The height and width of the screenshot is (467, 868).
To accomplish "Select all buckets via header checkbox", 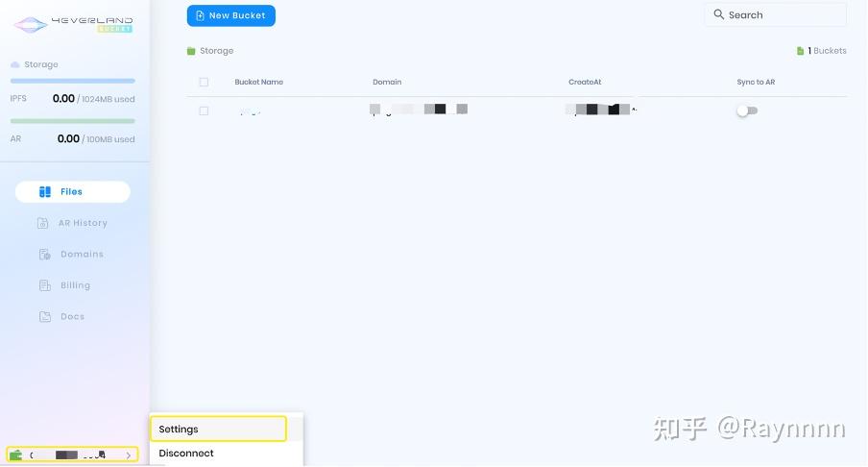I will coord(204,82).
